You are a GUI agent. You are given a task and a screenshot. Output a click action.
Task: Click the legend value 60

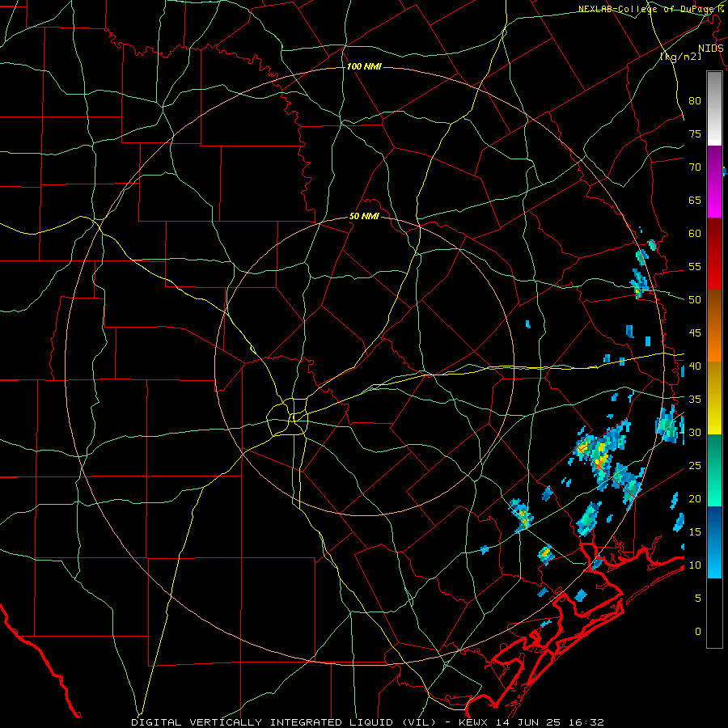695,233
